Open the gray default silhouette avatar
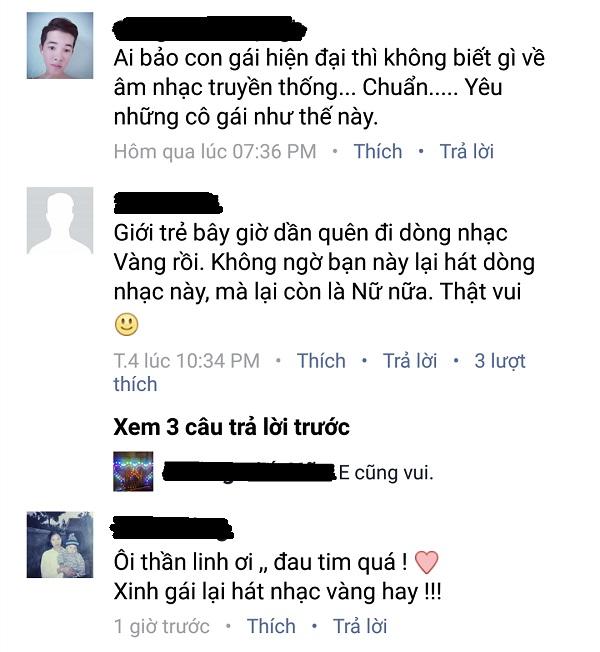The image size is (600, 652). tap(60, 220)
